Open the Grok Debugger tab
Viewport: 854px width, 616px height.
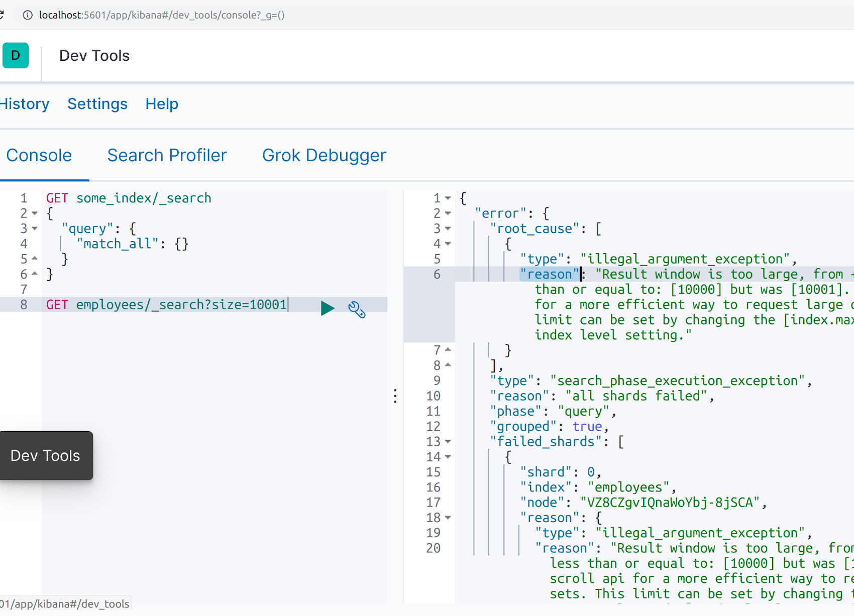(324, 155)
